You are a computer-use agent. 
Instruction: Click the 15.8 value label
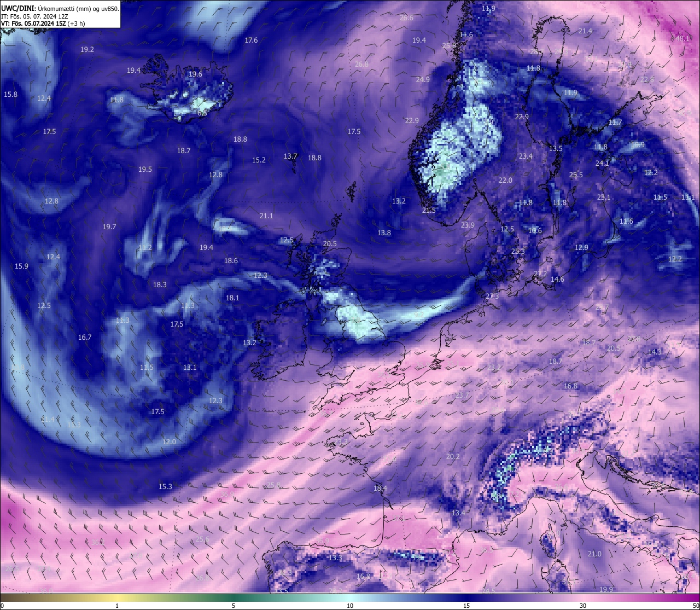coord(10,94)
